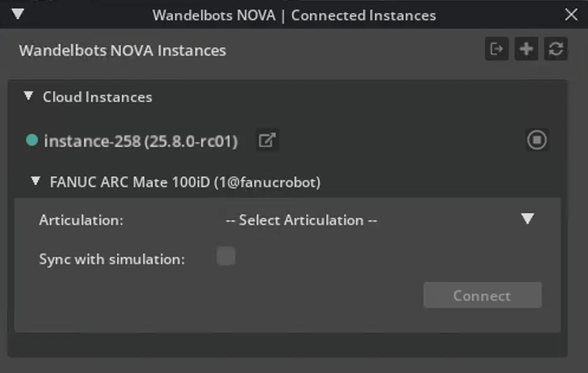Viewport: 588px width, 373px height.
Task: Click the Articulation dropdown arrow
Action: pos(527,218)
